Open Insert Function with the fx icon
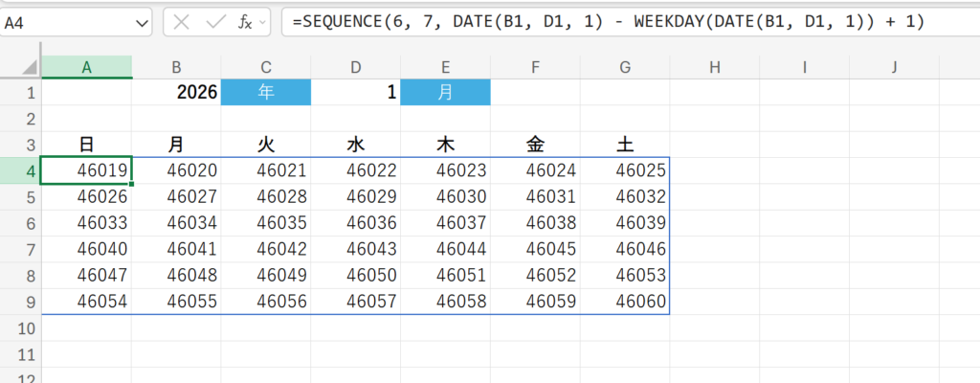This screenshot has width=980, height=383. pyautogui.click(x=244, y=22)
